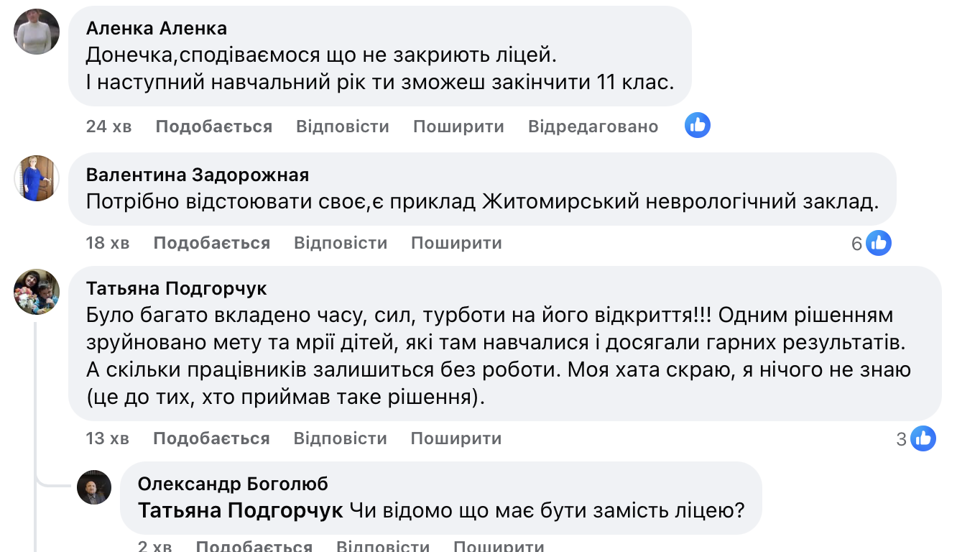Open Олександр Боголюб's profile picture
The height and width of the screenshot is (552, 980).
coord(94,487)
